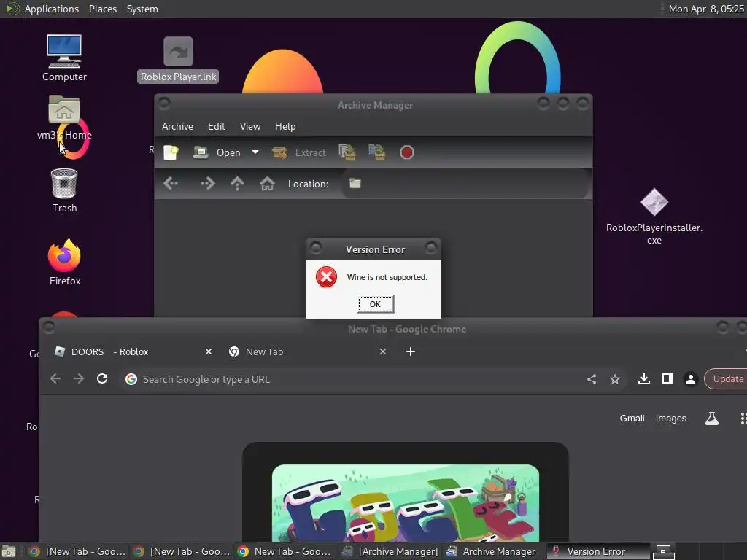
Task: Toggle Chrome side panel icon
Action: coord(667,378)
